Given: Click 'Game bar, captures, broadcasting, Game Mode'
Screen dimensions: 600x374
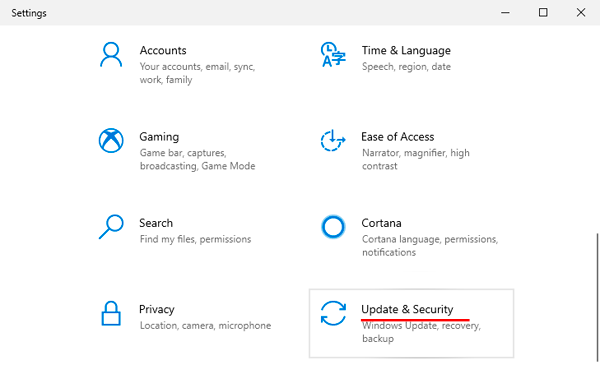Looking at the screenshot, I should click(x=197, y=159).
